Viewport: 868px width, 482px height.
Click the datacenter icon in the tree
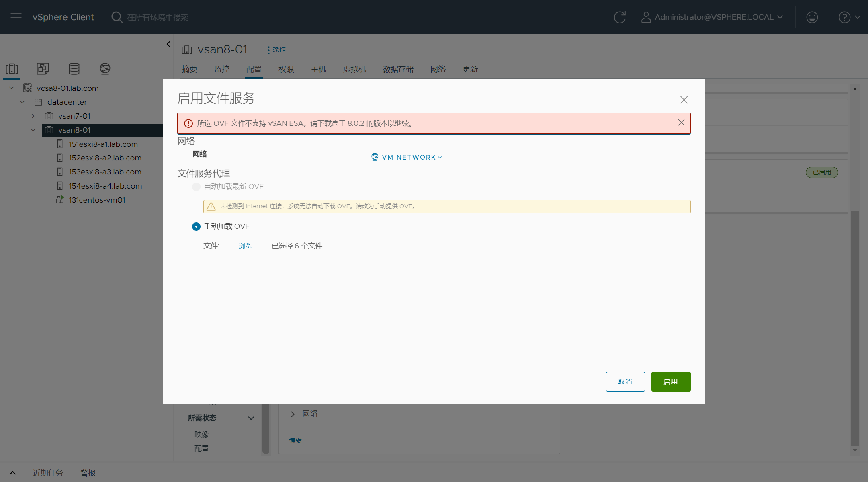38,102
